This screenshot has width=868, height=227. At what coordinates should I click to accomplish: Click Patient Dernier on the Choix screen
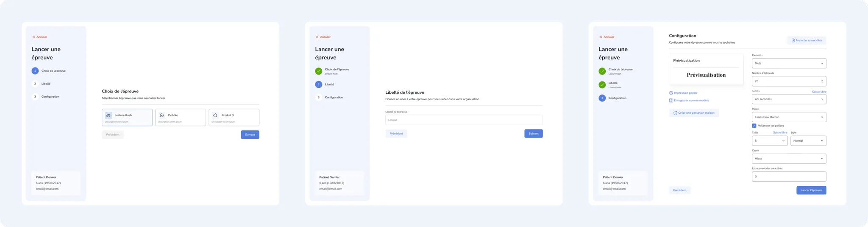(46, 177)
